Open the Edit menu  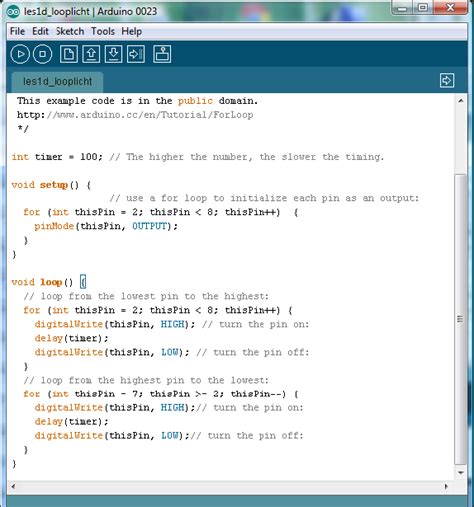pyautogui.click(x=40, y=31)
